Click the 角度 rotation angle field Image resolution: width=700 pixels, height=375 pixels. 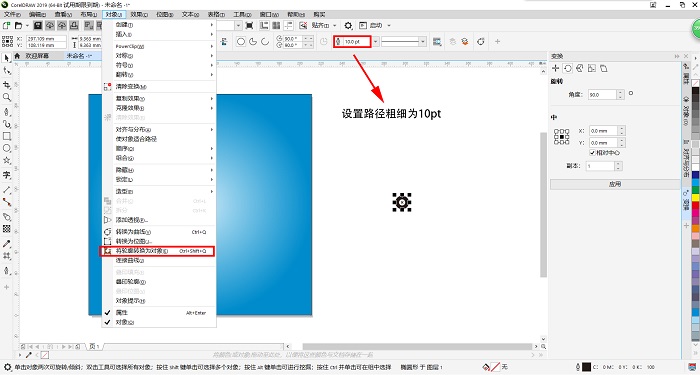click(601, 95)
